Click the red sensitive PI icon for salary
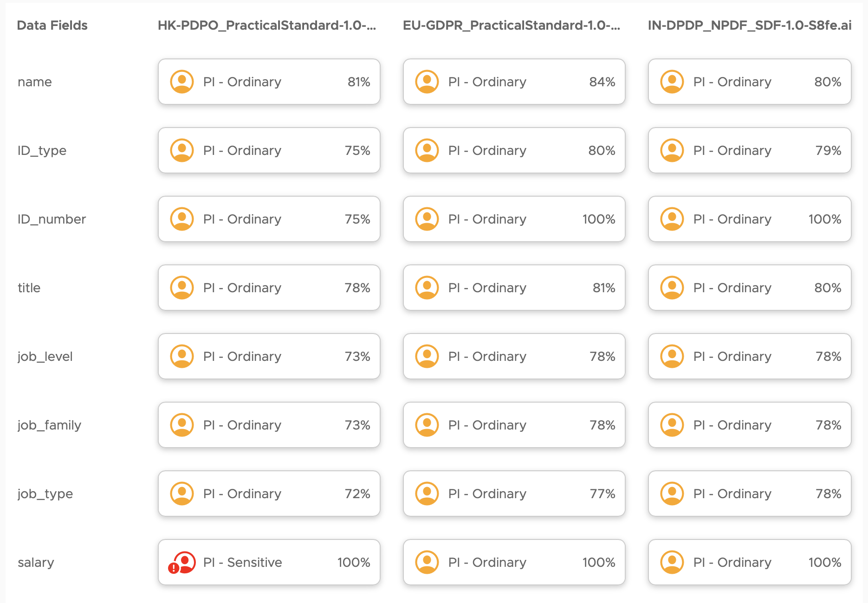Screen dimensions: 868x603 coord(181,562)
